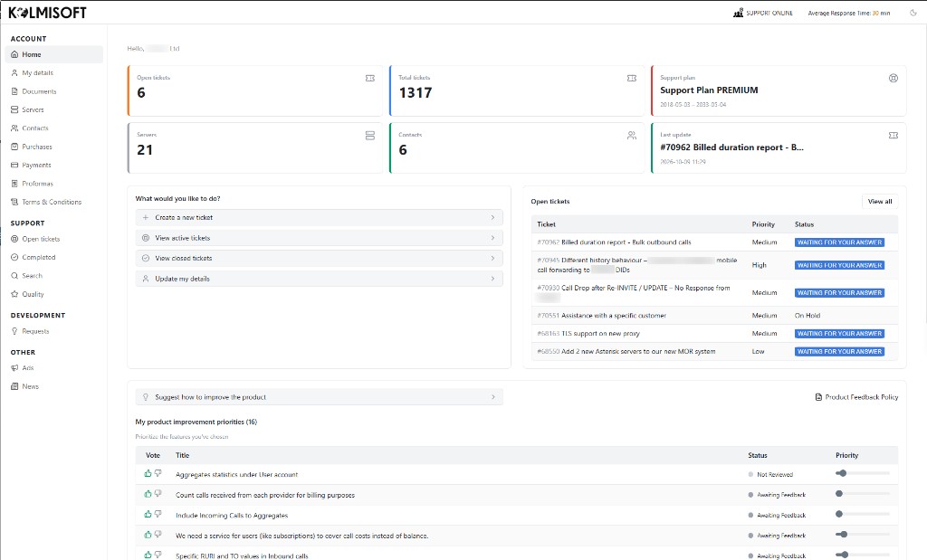927x560 pixels.
Task: Click the Open tickets count card
Action: (x=254, y=90)
